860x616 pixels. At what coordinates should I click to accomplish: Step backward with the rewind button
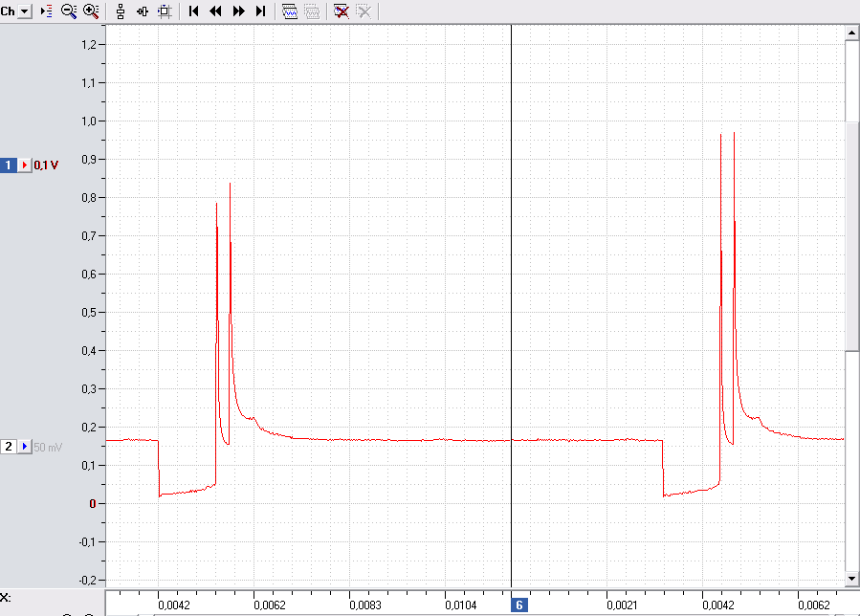215,11
